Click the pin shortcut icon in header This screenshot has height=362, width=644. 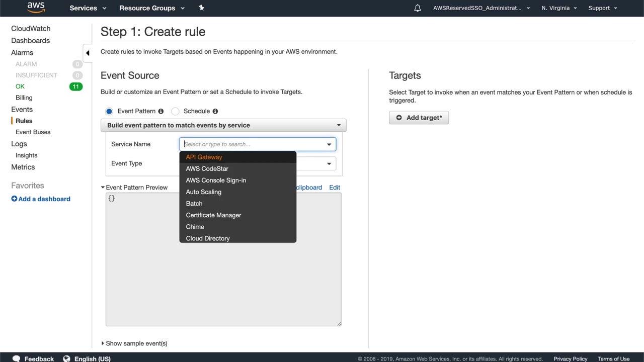coord(201,8)
